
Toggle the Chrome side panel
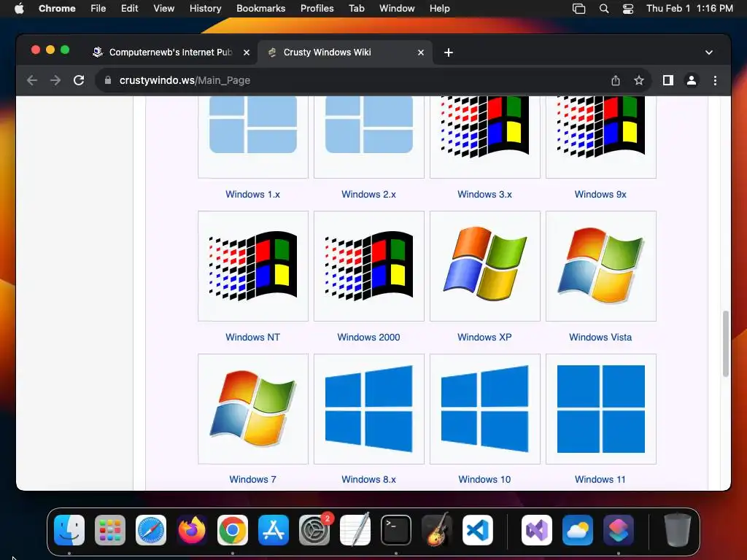pos(668,80)
